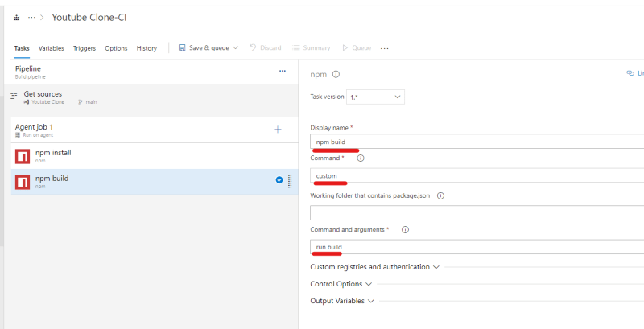Viewport: 644px width, 329px height.
Task: Click the Command and arguments input field
Action: pyautogui.click(x=477, y=247)
